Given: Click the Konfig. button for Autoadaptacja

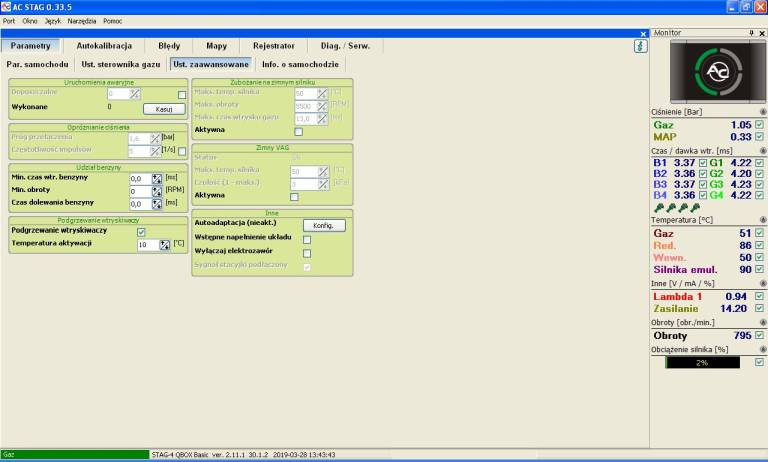Looking at the screenshot, I should tap(324, 225).
